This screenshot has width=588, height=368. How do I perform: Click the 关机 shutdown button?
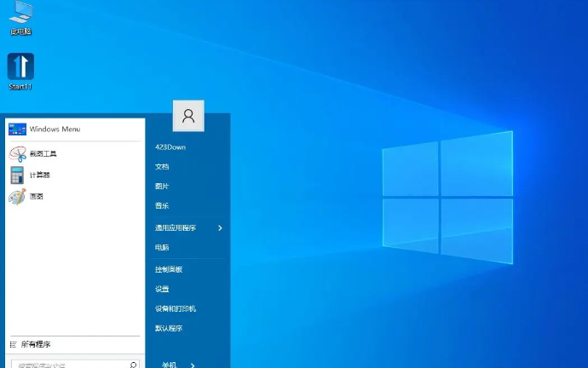[169, 365]
